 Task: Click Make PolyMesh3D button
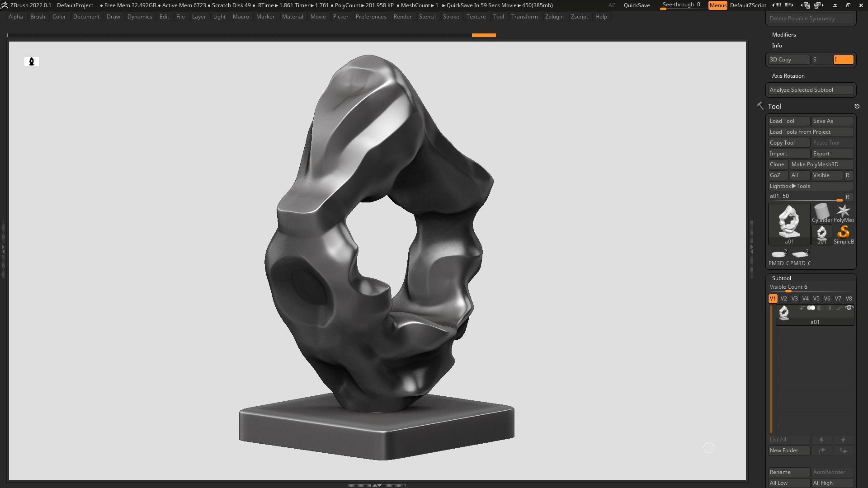[821, 164]
